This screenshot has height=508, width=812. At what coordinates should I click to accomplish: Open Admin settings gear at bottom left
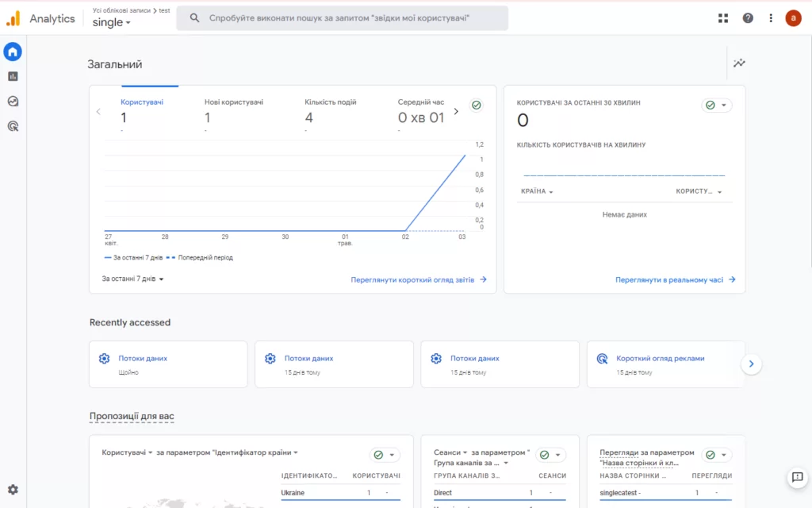(13, 490)
